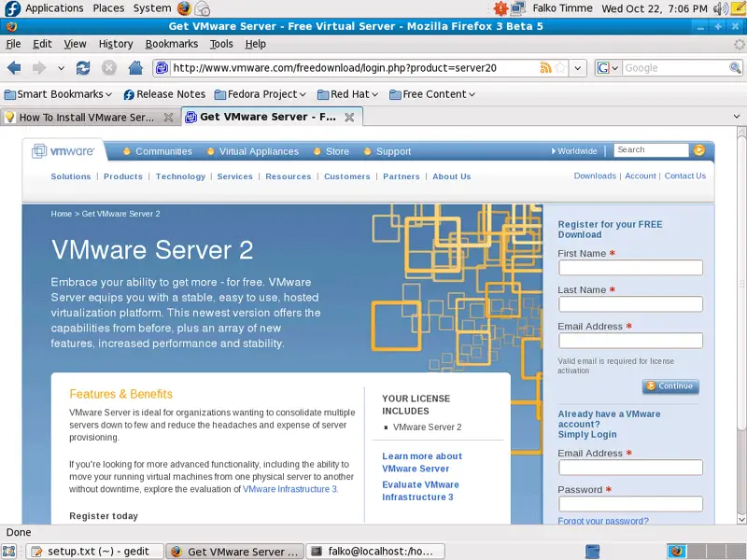Click Learn more about VMware Server
This screenshot has width=747, height=560.
tap(422, 462)
